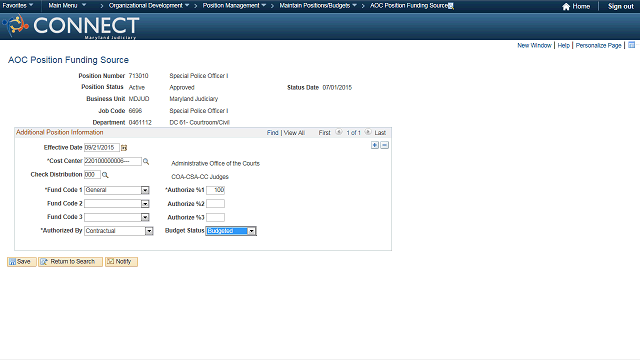Viewport: 640px width, 360px height.
Task: Click the First link
Action: 324,133
